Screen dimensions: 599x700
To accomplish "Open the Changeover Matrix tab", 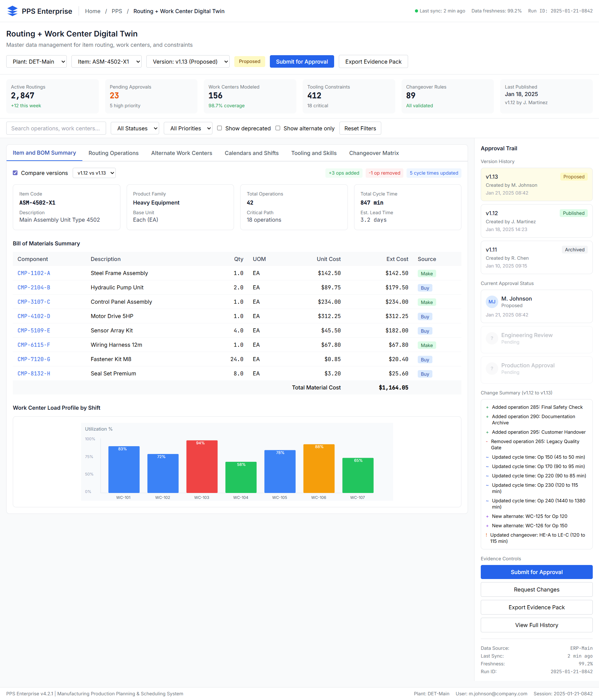I will click(374, 153).
